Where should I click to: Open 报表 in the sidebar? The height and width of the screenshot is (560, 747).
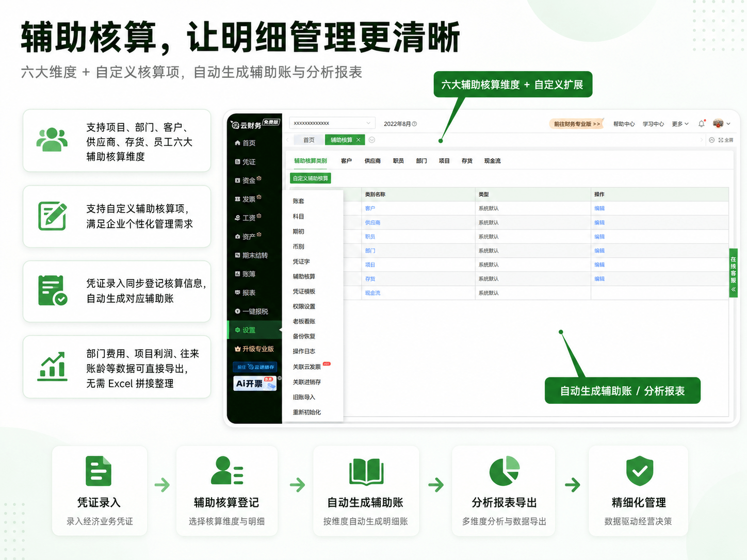[246, 292]
